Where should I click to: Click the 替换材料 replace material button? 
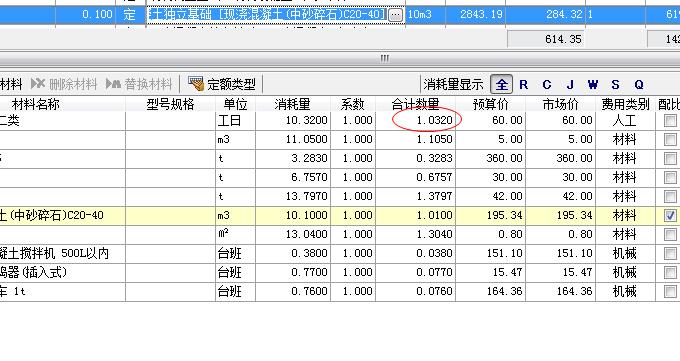coord(139,84)
